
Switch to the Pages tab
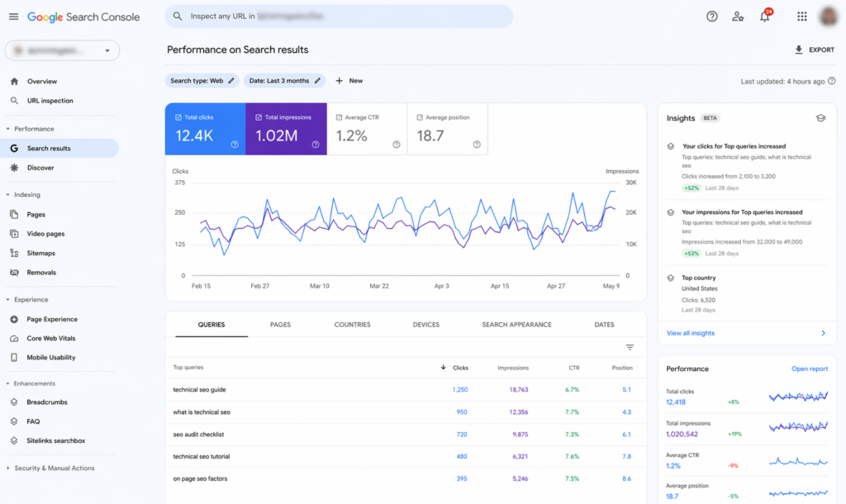(x=280, y=325)
